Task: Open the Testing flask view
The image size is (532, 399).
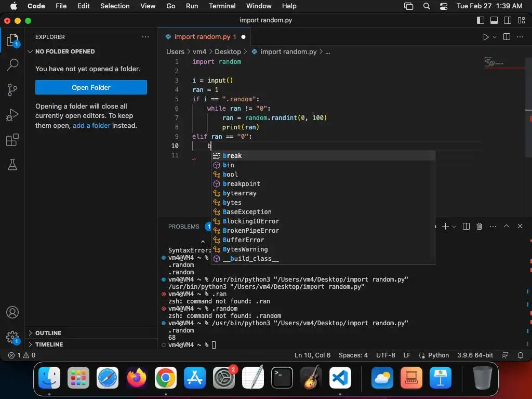Action: [x=12, y=165]
